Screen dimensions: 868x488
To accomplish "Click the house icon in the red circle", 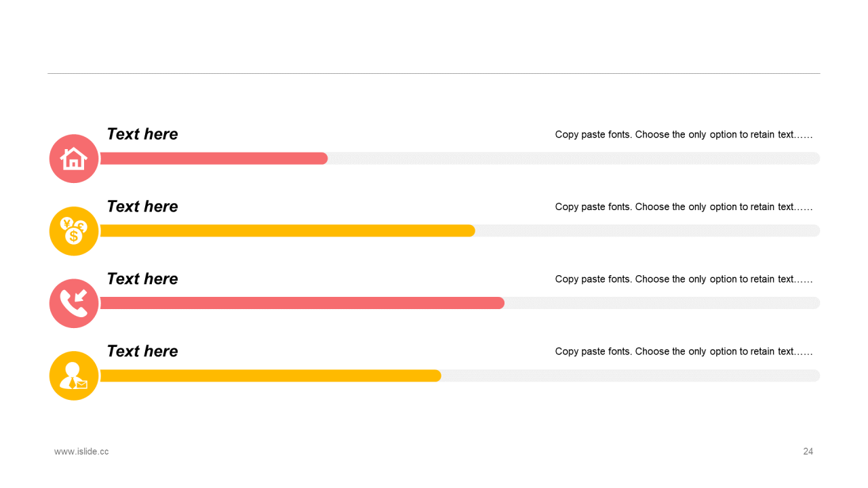I will coord(74,159).
